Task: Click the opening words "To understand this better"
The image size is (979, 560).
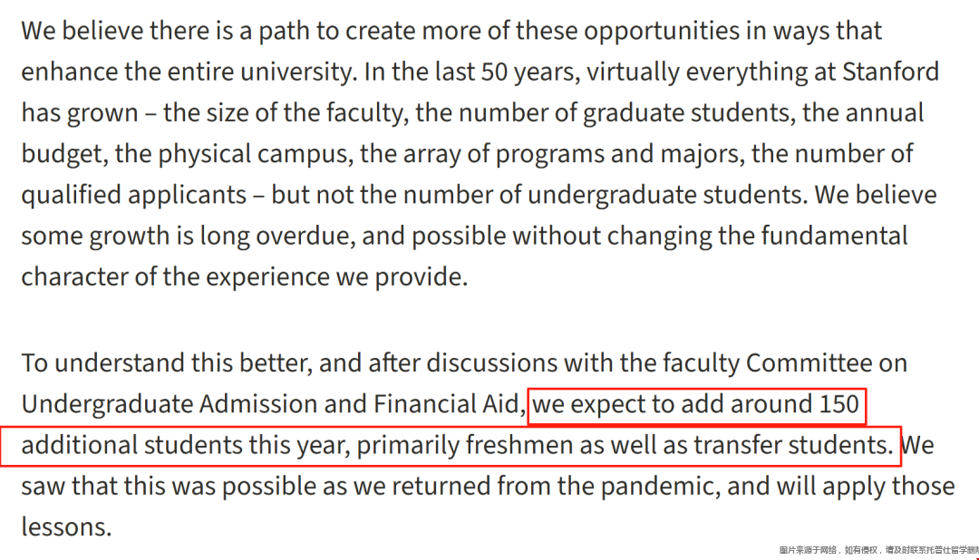Action: click(166, 363)
